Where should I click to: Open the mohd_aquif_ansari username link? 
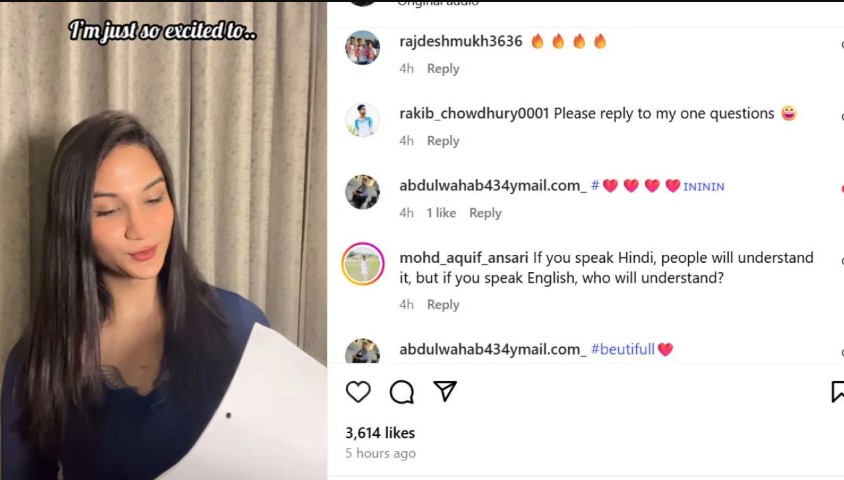pyautogui.click(x=463, y=258)
